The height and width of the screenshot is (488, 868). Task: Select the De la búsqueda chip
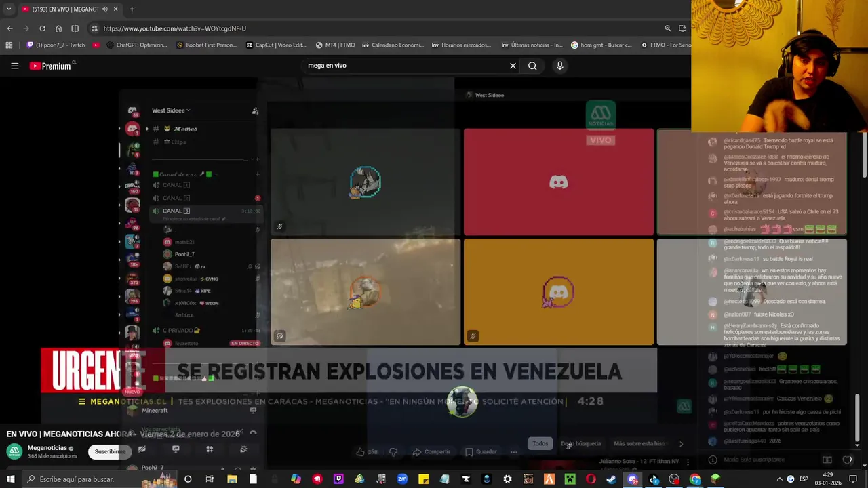(581, 443)
